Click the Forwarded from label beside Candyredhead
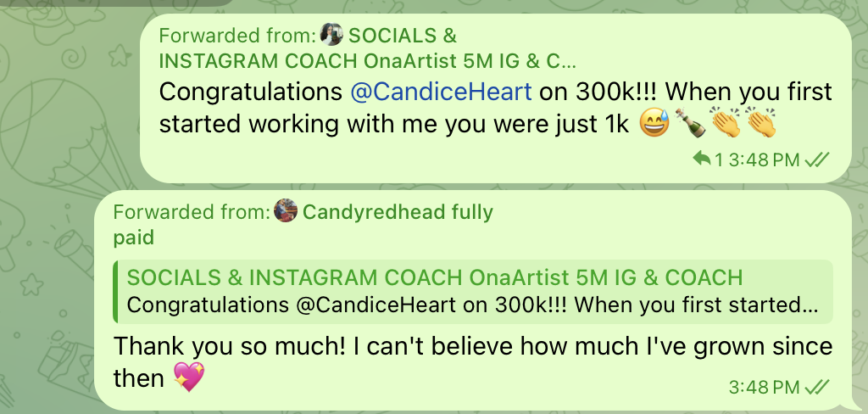This screenshot has height=414, width=868. [x=192, y=211]
